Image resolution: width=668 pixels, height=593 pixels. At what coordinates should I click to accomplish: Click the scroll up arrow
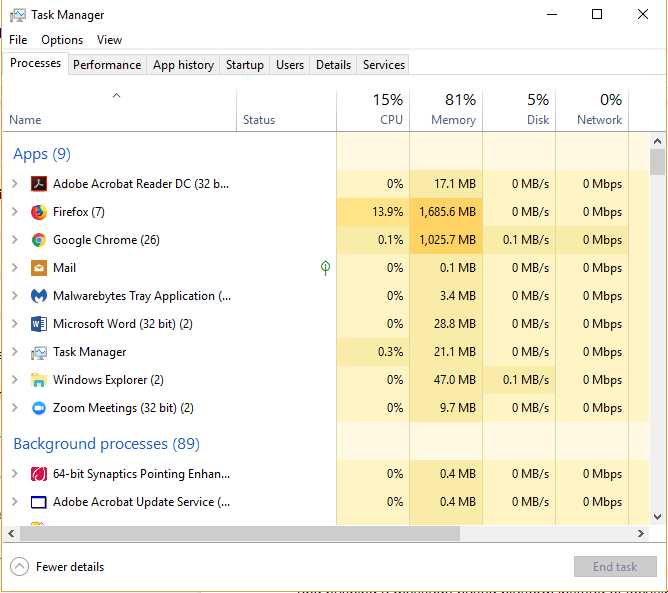click(x=657, y=141)
